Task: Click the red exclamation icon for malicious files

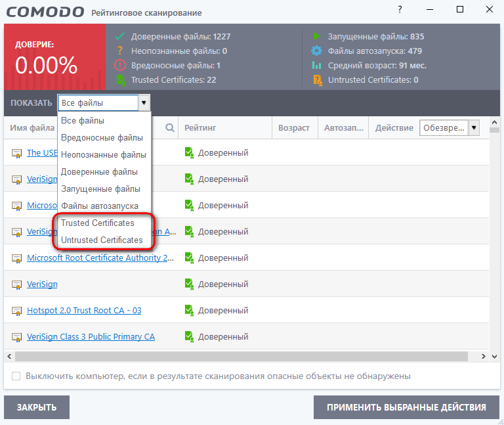Action: [120, 65]
